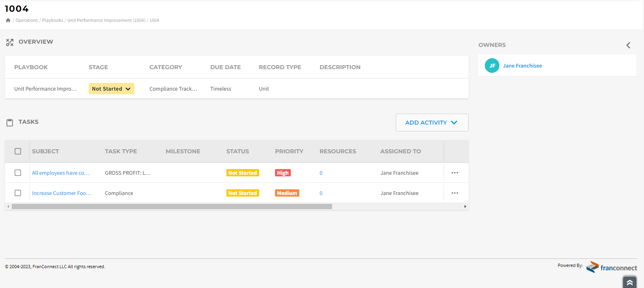Click 'GROSS PROFIT: L...' task type cell
Image resolution: width=644 pixels, height=288 pixels.
coord(128,173)
